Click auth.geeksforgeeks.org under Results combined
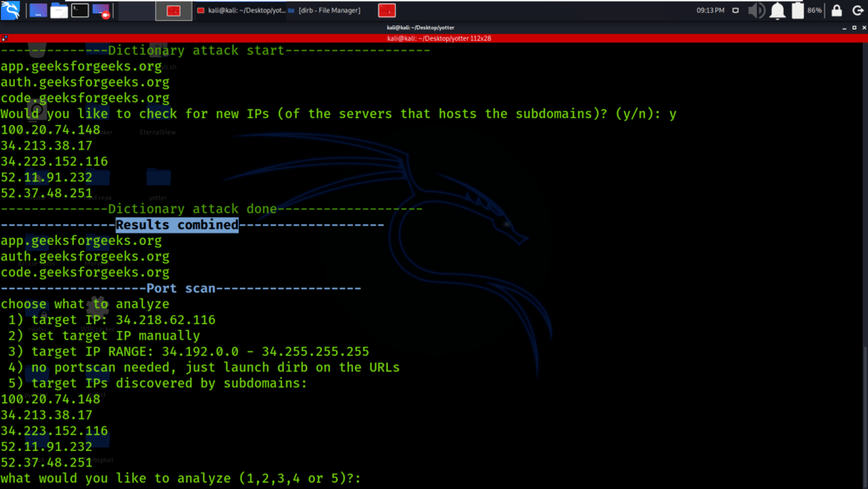 (85, 256)
